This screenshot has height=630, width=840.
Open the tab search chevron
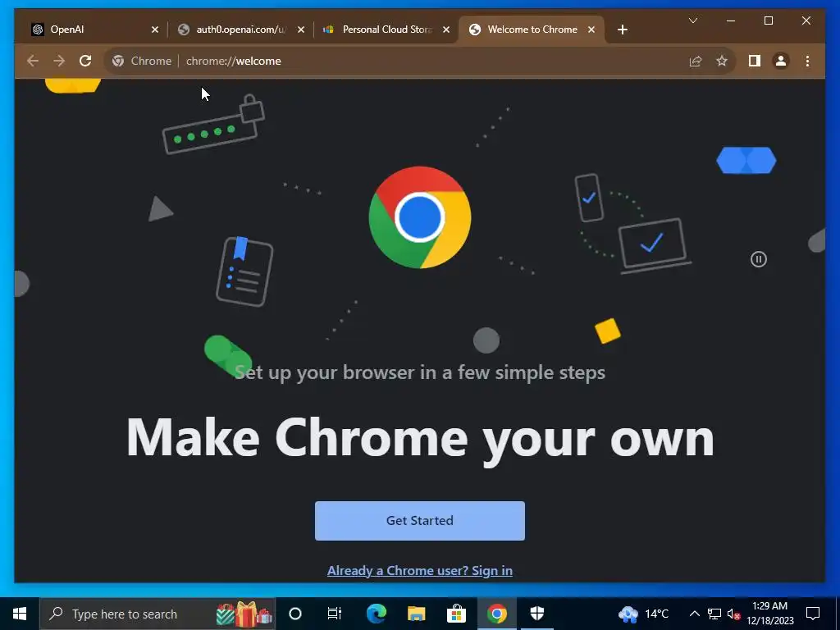pos(692,21)
